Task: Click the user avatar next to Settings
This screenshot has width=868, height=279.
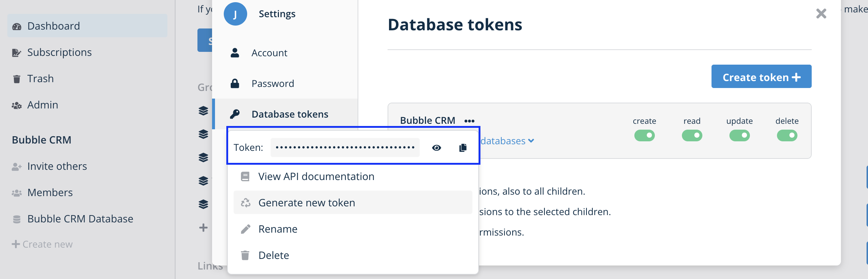Action: click(235, 14)
